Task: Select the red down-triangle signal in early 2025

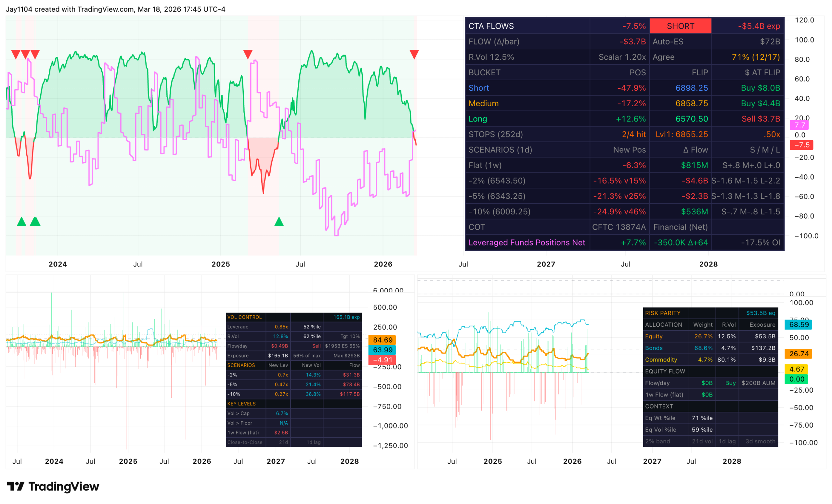Action: [x=248, y=54]
